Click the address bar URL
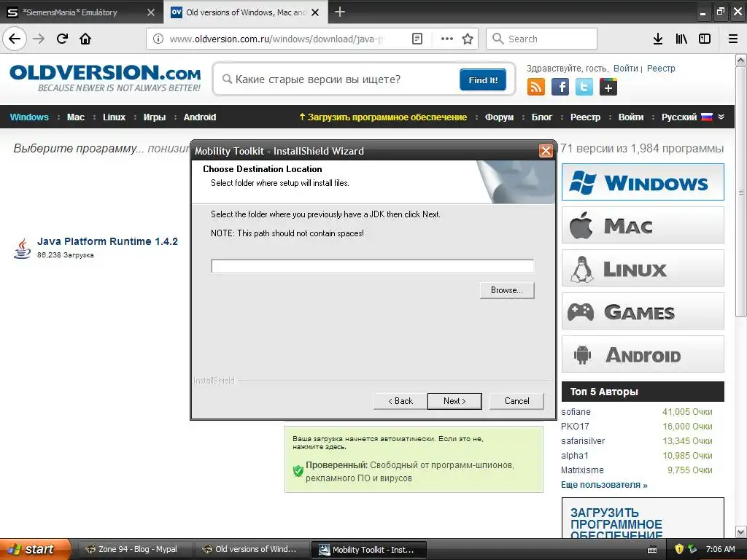 coord(276,39)
